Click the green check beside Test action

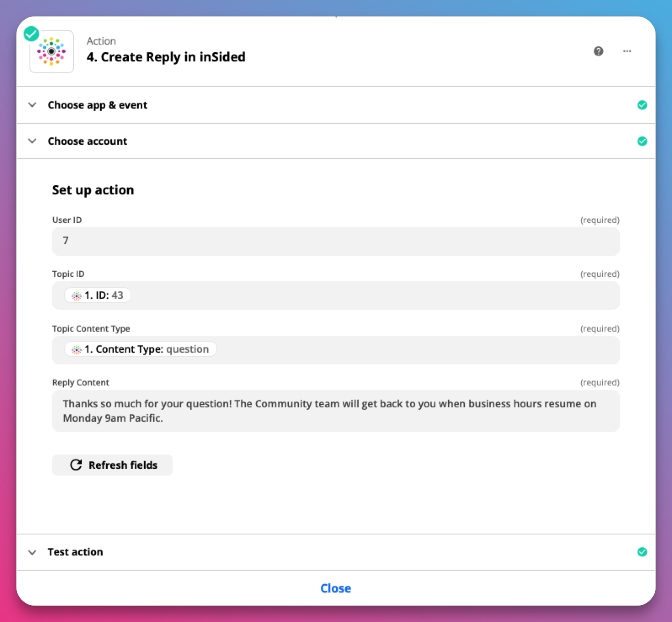click(x=642, y=552)
